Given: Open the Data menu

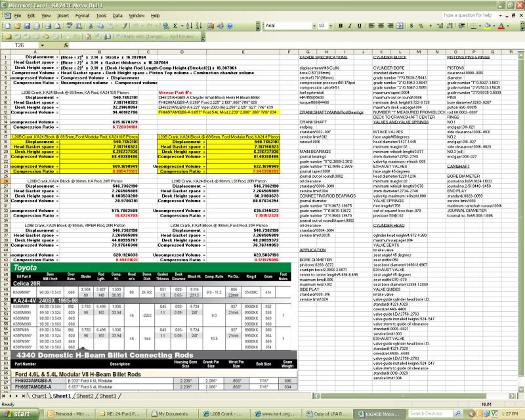Looking at the screenshot, I should (117, 15).
